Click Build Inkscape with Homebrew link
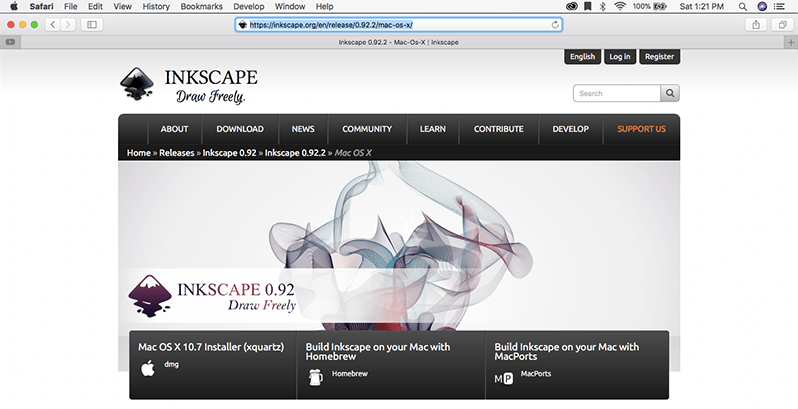798x409 pixels. (378, 352)
